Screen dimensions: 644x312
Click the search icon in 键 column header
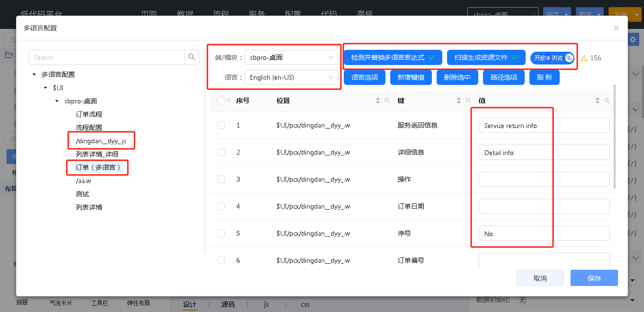pos(468,101)
